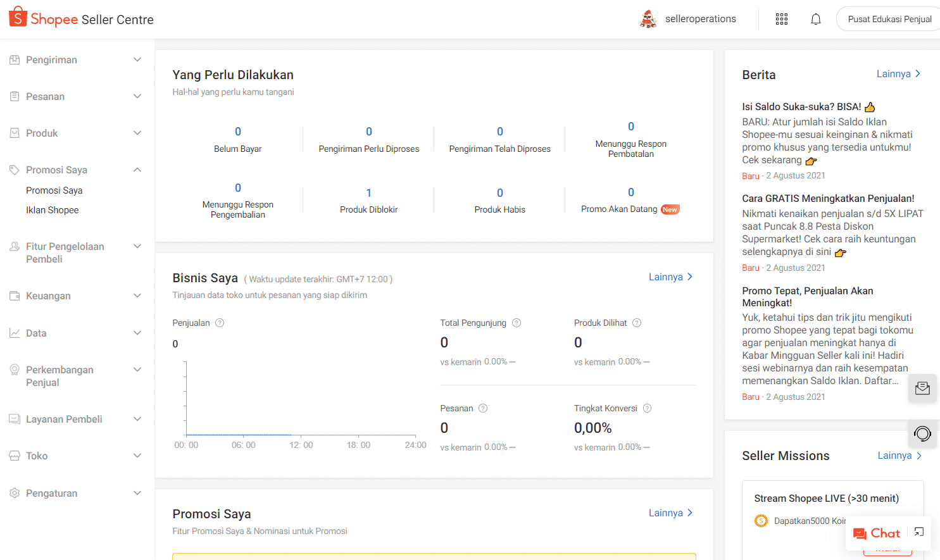The width and height of the screenshot is (940, 560).
Task: Open customer support headset icon
Action: [x=922, y=434]
